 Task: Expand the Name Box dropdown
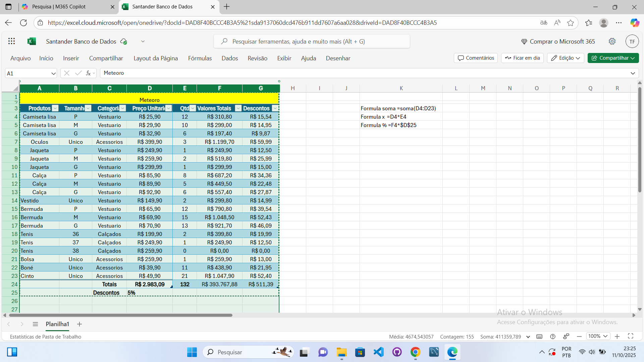click(x=53, y=73)
